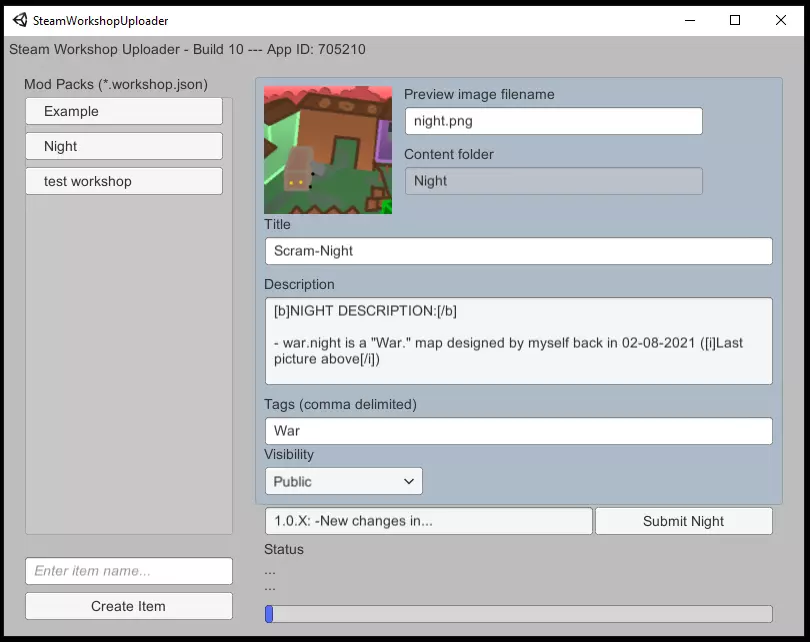Click the Preview image filename label

479,95
